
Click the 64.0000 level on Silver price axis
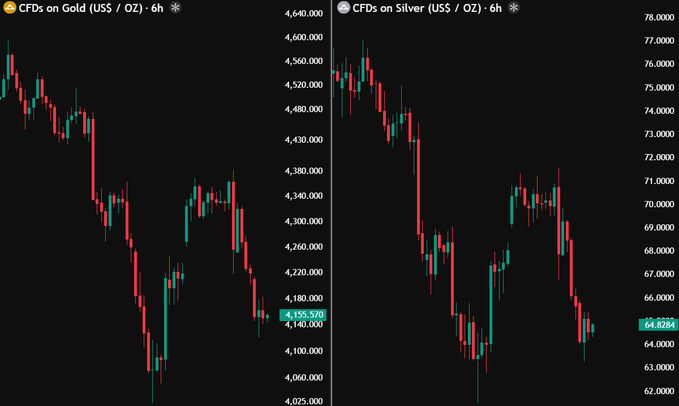(x=659, y=344)
